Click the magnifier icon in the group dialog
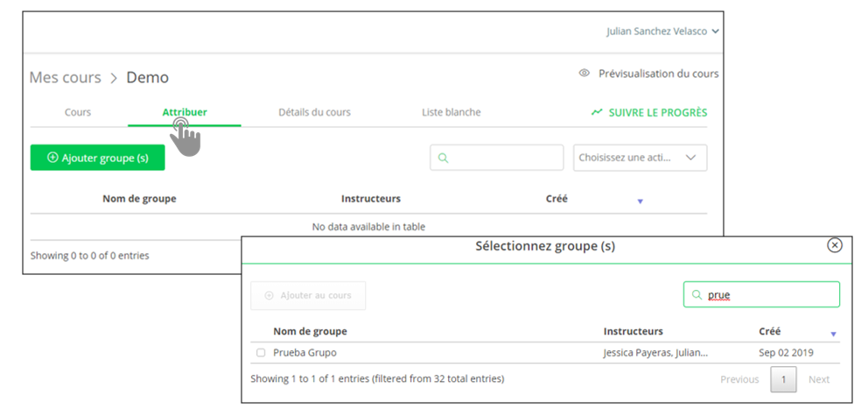The height and width of the screenshot is (409, 868). [x=696, y=295]
